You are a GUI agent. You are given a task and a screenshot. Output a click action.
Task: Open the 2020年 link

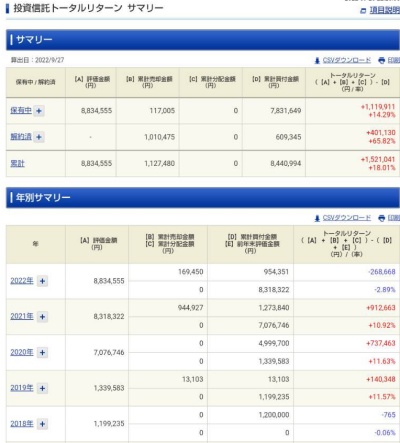click(22, 352)
